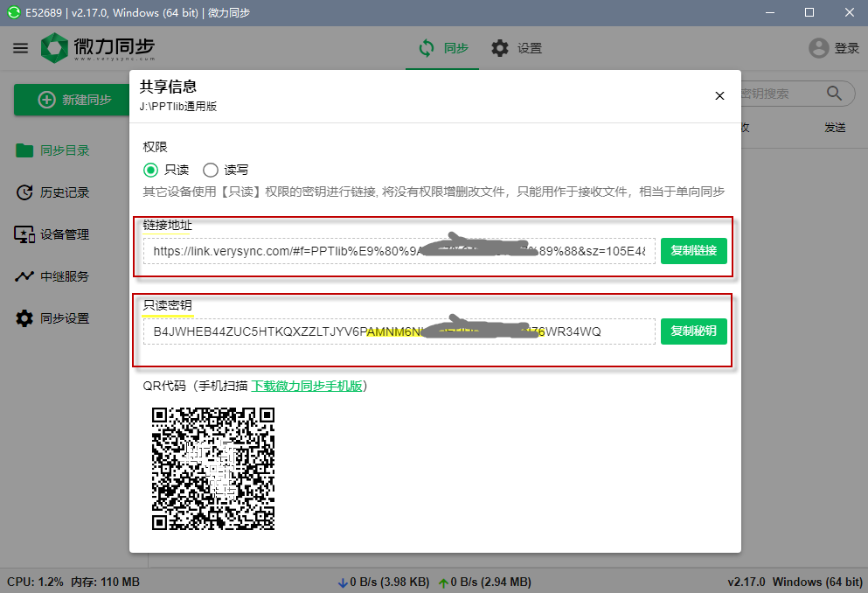868x593 pixels.
Task: Click the plus icon in 新建同步
Action: pyautogui.click(x=46, y=100)
